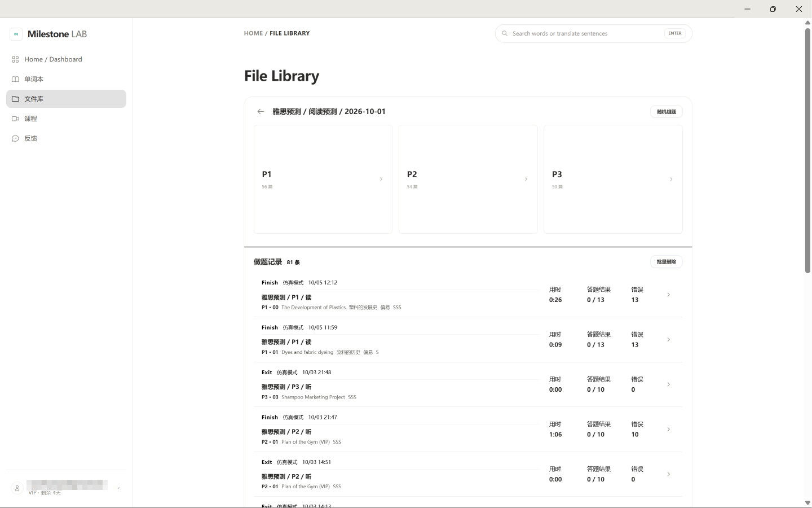Screen dimensions: 812x508
Task: Click the vertical scrollbar thumb
Action: pyautogui.click(x=807, y=150)
